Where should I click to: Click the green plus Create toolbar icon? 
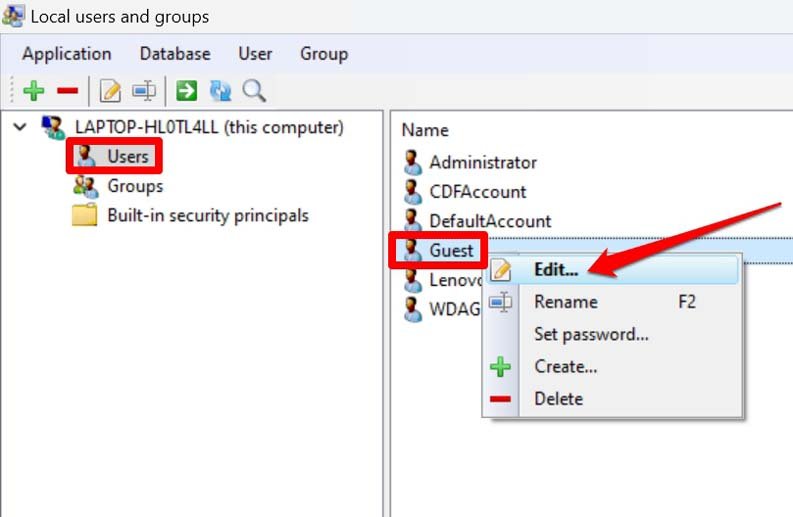[x=34, y=91]
